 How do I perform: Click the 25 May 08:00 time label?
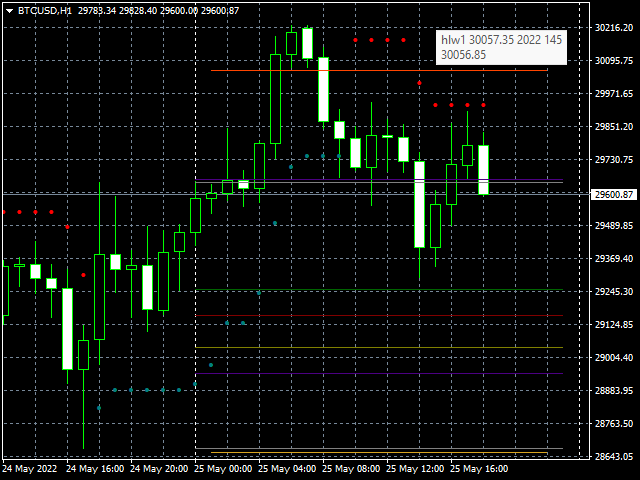point(351,469)
